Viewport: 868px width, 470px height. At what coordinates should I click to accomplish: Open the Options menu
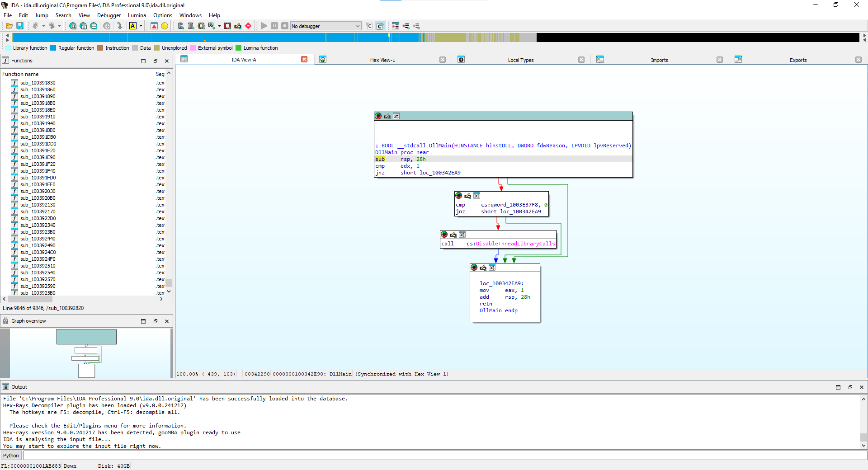point(163,15)
